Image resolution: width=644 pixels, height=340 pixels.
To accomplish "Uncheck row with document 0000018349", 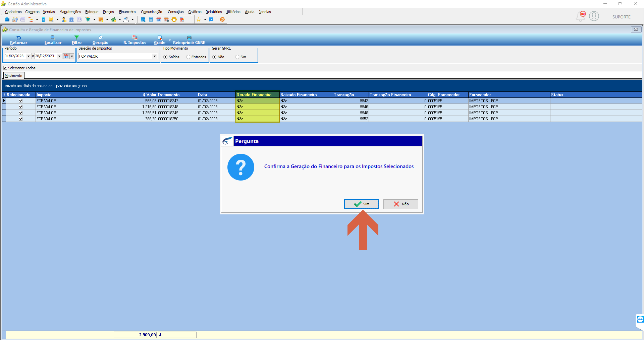I will click(x=20, y=113).
